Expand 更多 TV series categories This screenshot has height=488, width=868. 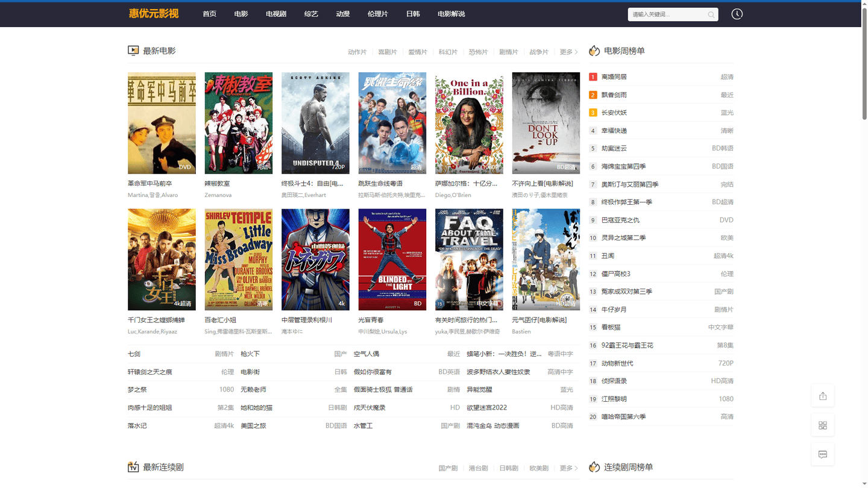click(569, 468)
